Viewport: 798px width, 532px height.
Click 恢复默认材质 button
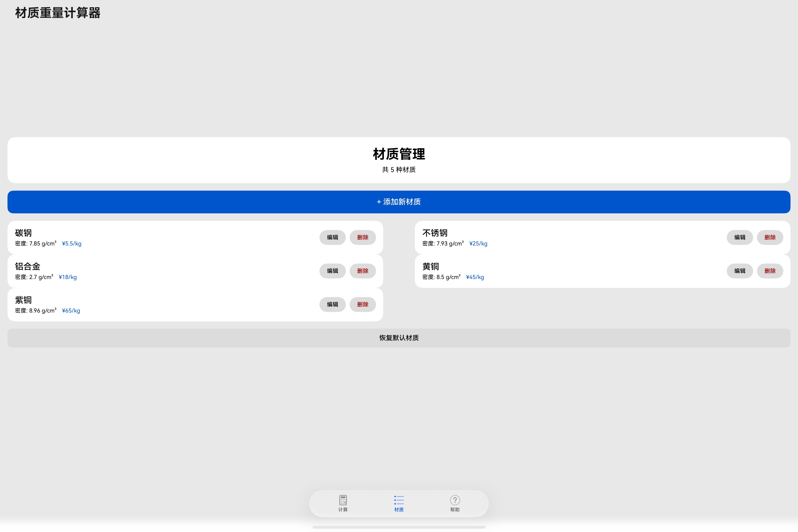click(x=399, y=338)
